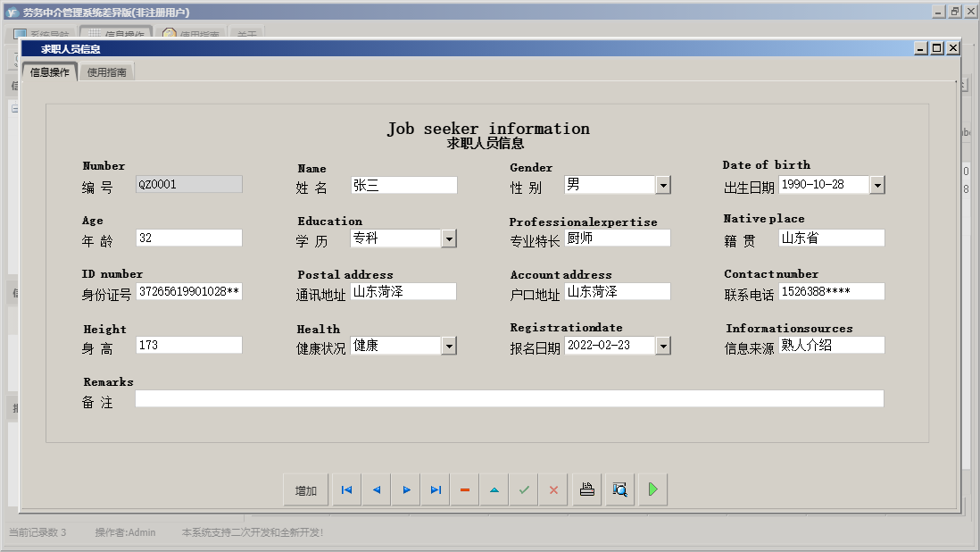Click status bar text 当前记录数 3
980x552 pixels.
tap(37, 532)
